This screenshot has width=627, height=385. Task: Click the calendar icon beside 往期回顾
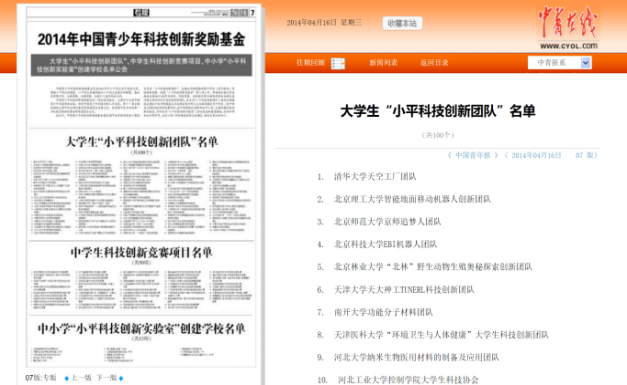click(x=338, y=63)
